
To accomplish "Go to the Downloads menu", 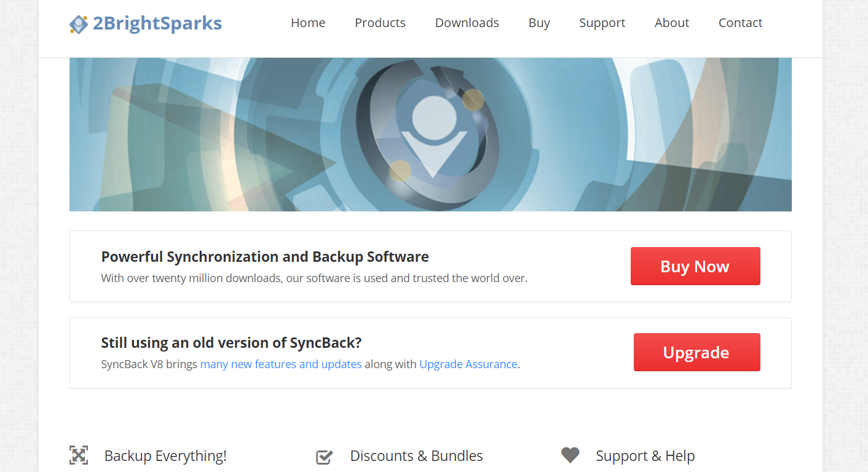I will click(x=467, y=23).
